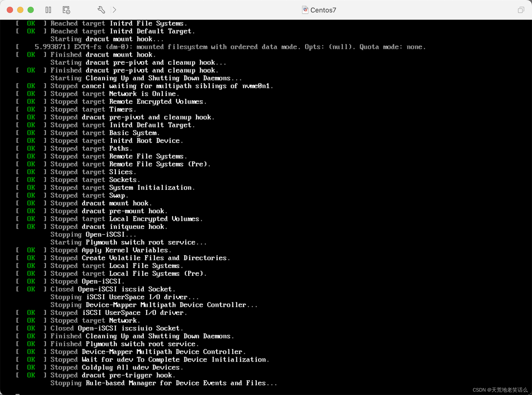Open virtual machine settings wrench

tap(101, 10)
